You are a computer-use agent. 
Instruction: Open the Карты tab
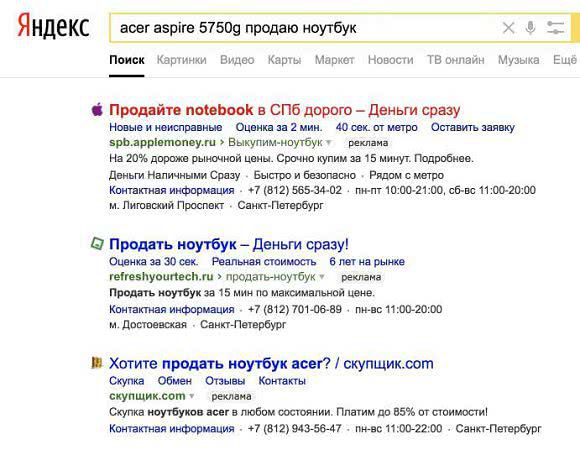284,60
